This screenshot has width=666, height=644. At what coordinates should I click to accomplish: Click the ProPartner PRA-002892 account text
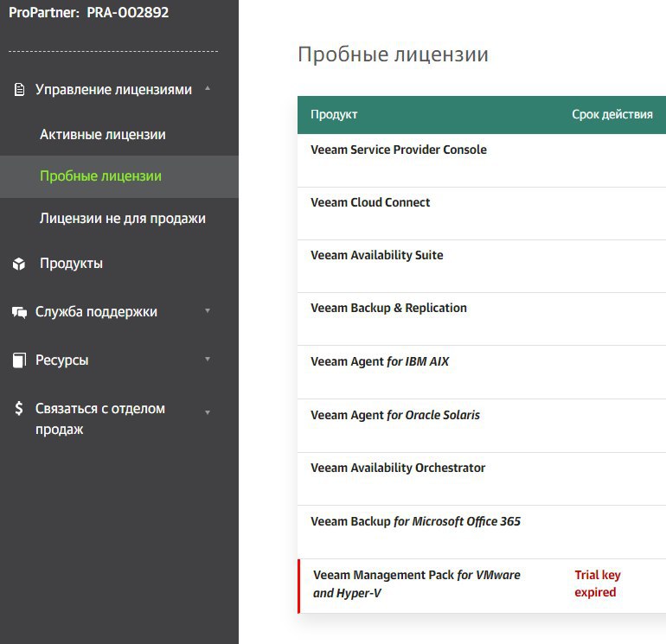tap(89, 12)
